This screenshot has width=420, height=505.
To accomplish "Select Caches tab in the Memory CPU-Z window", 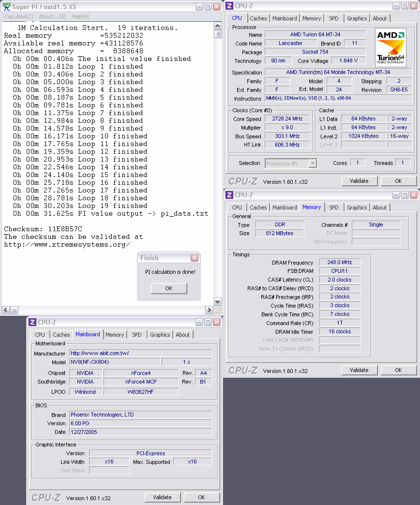I will [258, 208].
